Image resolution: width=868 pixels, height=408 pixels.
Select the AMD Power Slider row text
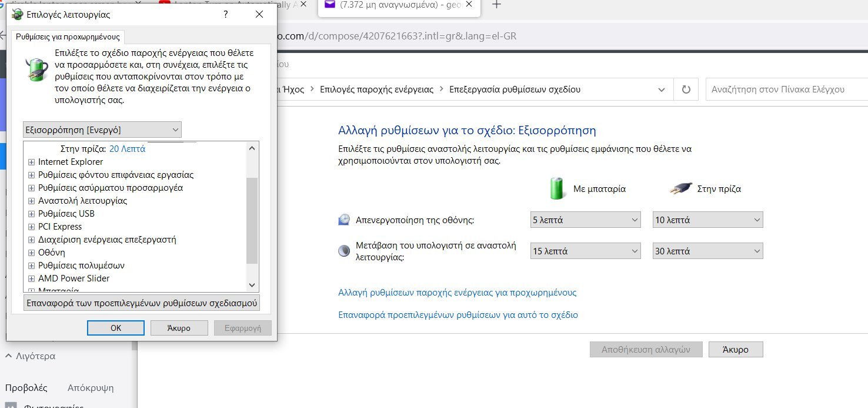tap(74, 278)
